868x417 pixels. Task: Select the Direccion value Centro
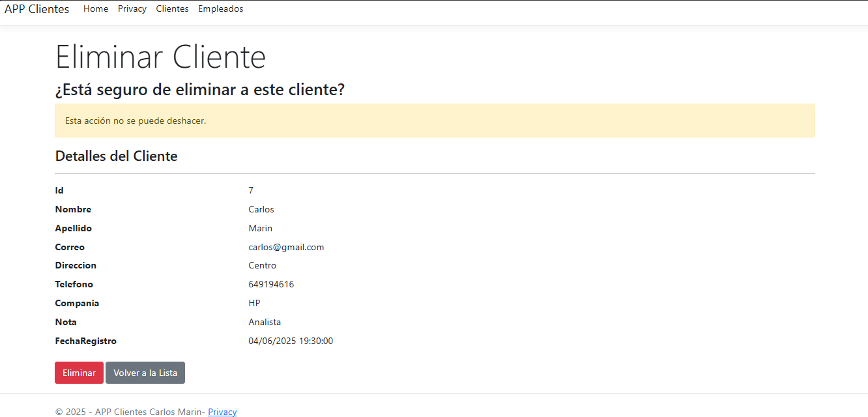pyautogui.click(x=262, y=265)
